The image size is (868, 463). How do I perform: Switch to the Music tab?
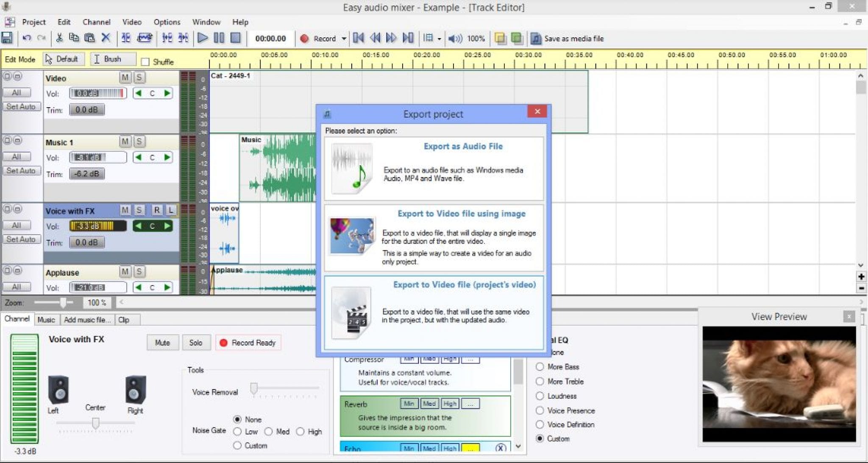coord(47,319)
